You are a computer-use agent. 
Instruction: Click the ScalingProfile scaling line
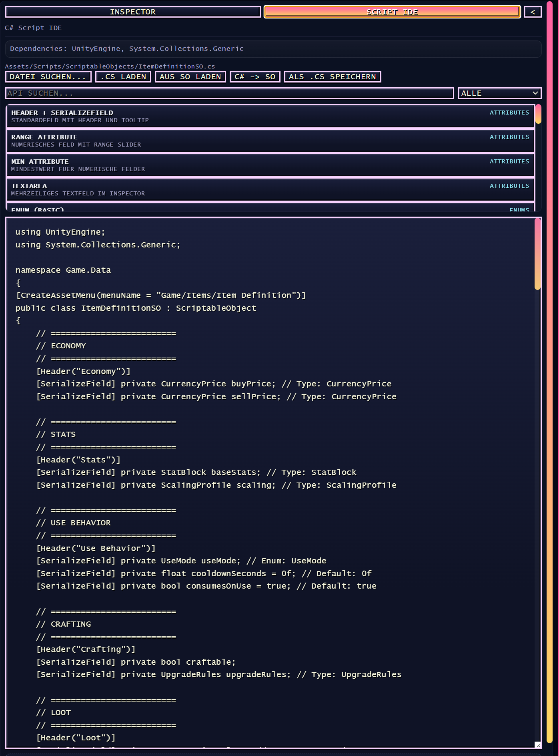pos(216,485)
